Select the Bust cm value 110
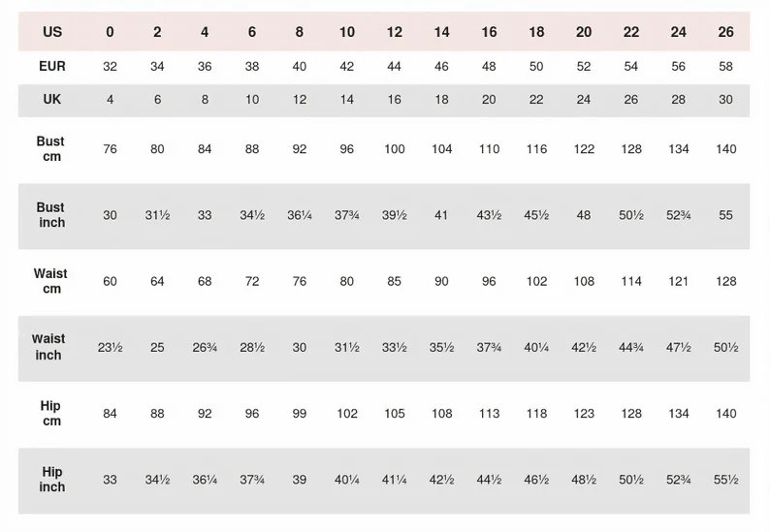770x532 pixels. pyautogui.click(x=489, y=149)
